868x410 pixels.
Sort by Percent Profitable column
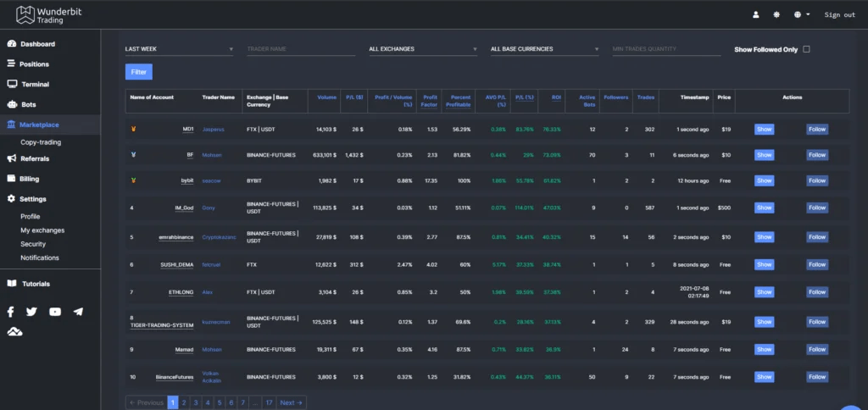(459, 101)
